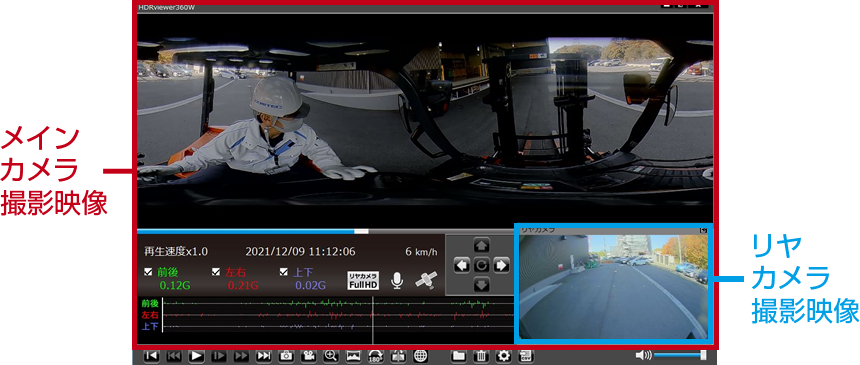Uncheck the 前後 G-sensor checkbox
This screenshot has height=365, width=860.
148,272
